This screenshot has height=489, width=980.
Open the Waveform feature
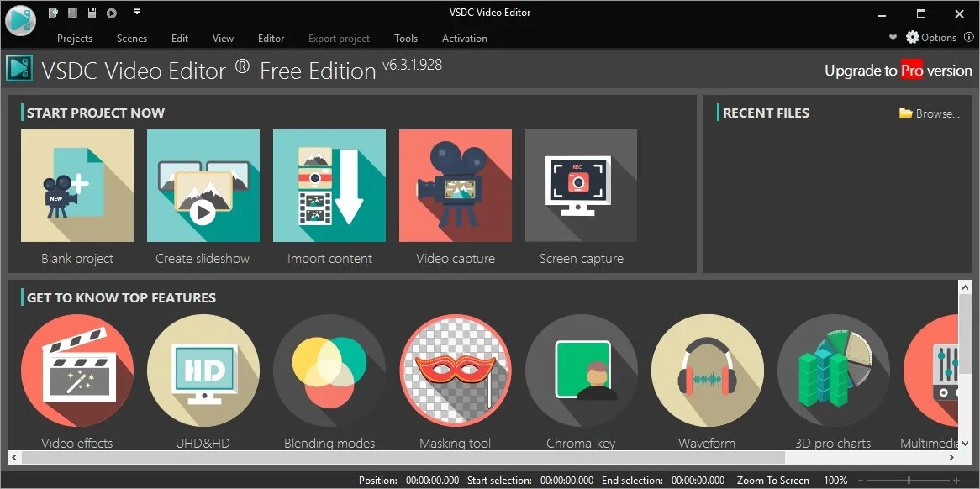tap(708, 371)
